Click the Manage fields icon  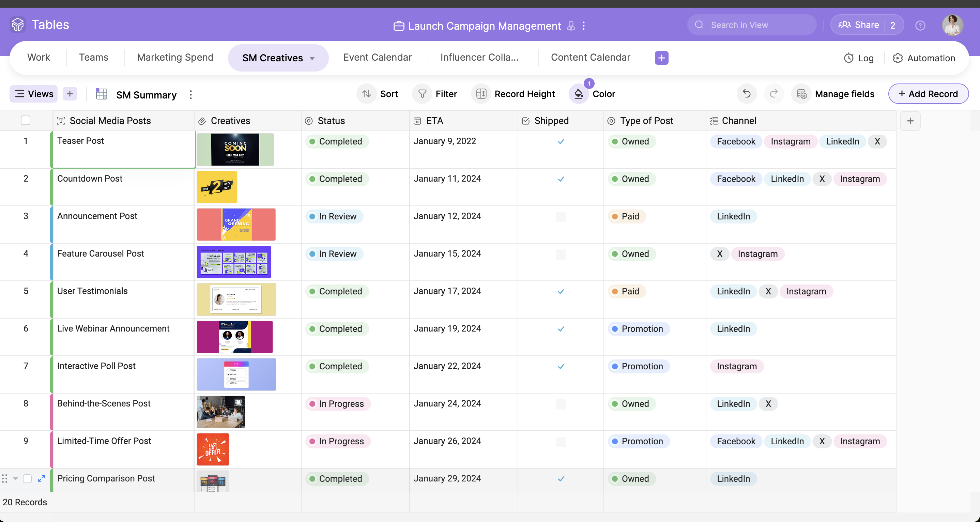tap(802, 94)
